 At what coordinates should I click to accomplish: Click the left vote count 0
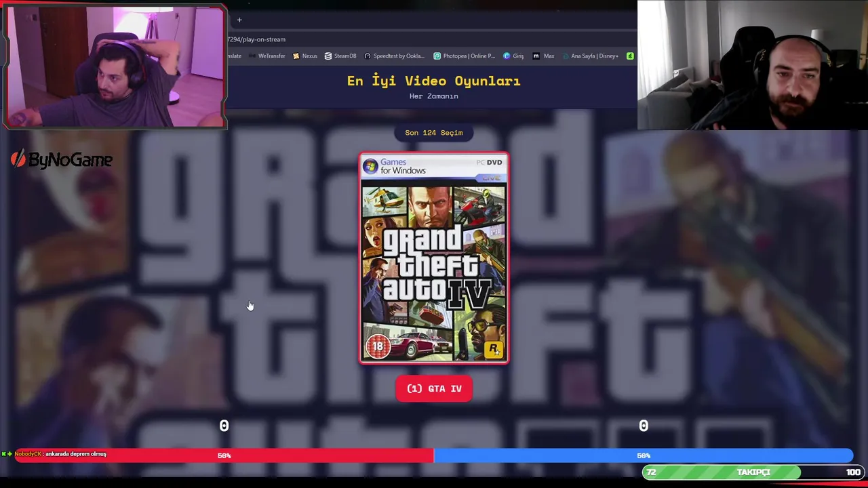coord(224,426)
